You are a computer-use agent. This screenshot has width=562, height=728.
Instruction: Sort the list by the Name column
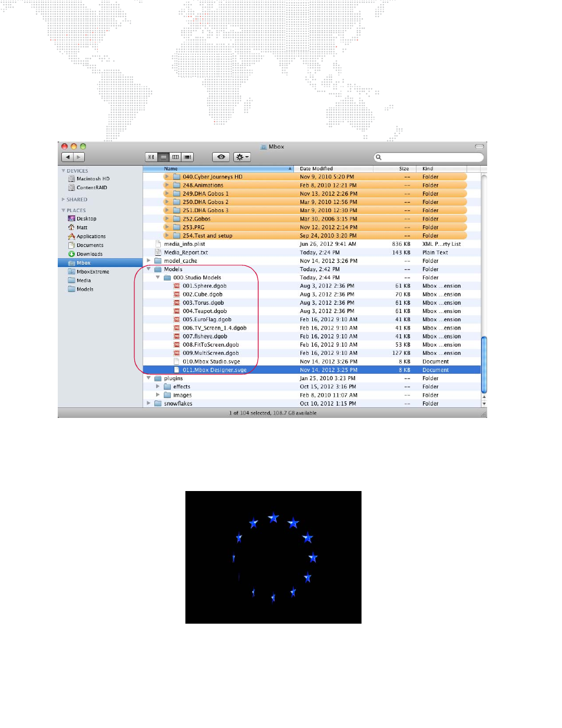pyautogui.click(x=219, y=169)
